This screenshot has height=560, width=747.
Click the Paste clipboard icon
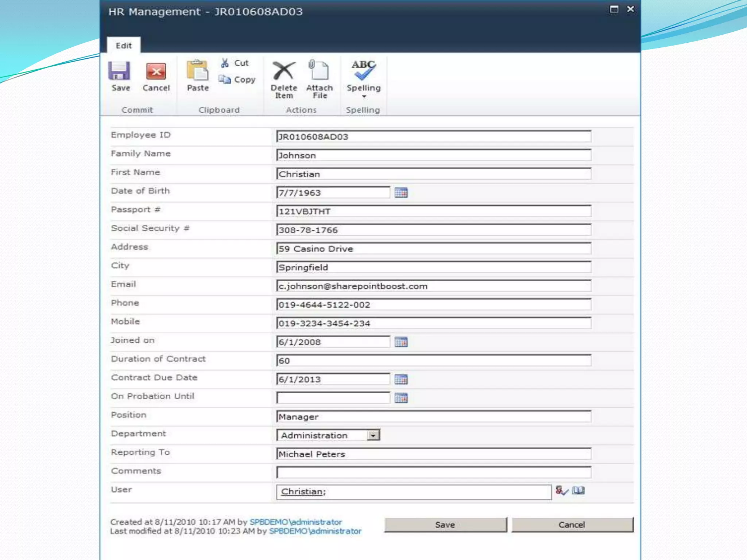tap(197, 70)
